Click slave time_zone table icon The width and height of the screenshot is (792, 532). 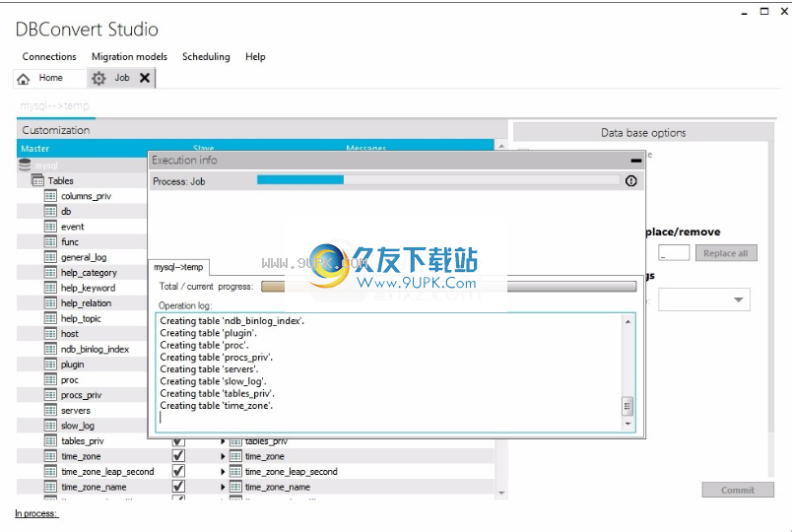[x=235, y=456]
